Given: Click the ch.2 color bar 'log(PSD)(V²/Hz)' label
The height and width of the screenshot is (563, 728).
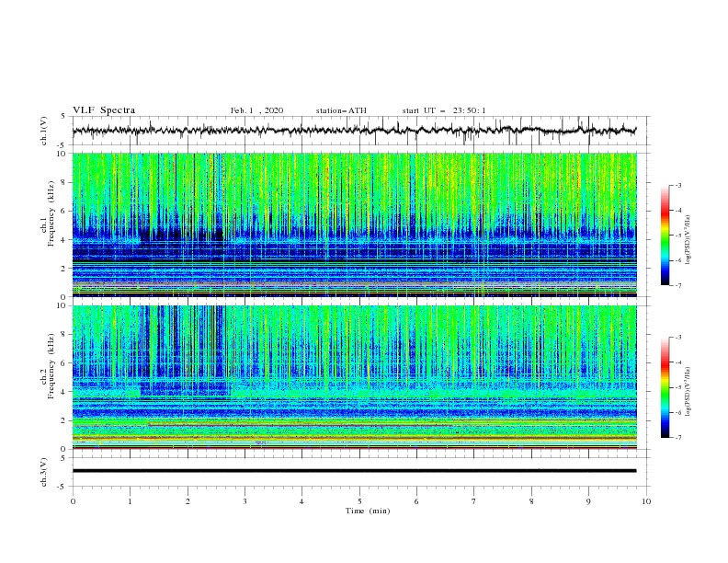Looking at the screenshot, I should point(688,391).
